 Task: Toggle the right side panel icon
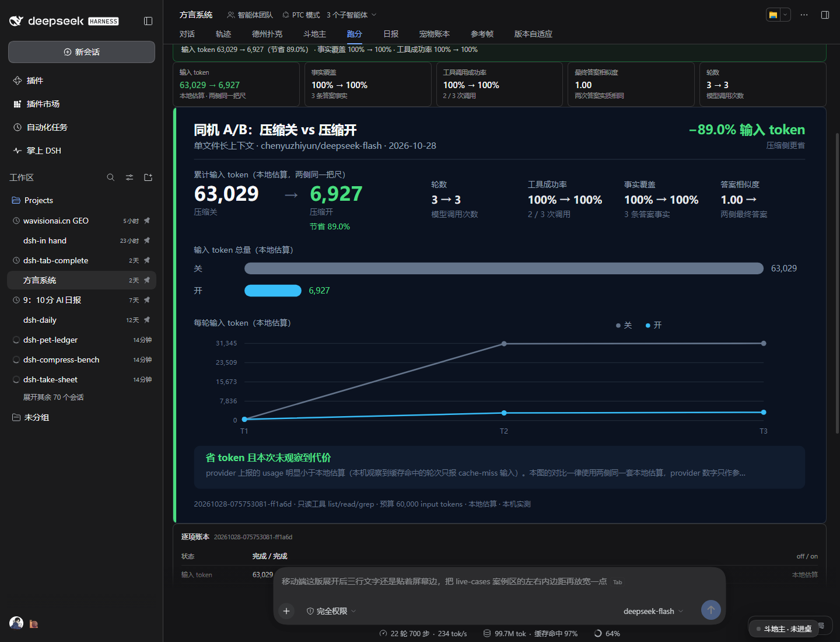825,15
